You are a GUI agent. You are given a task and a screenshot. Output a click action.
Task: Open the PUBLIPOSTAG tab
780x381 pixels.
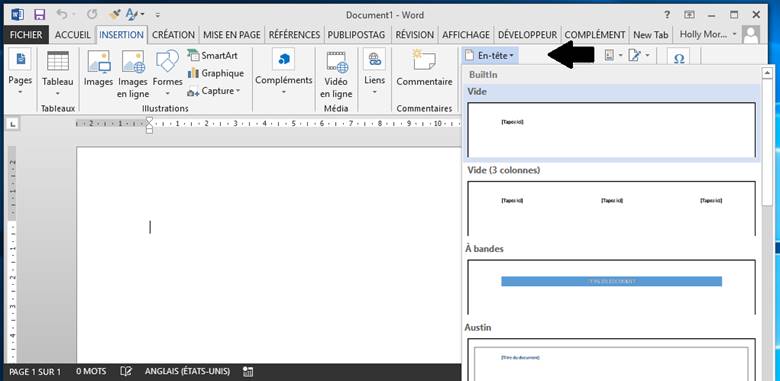[356, 35]
